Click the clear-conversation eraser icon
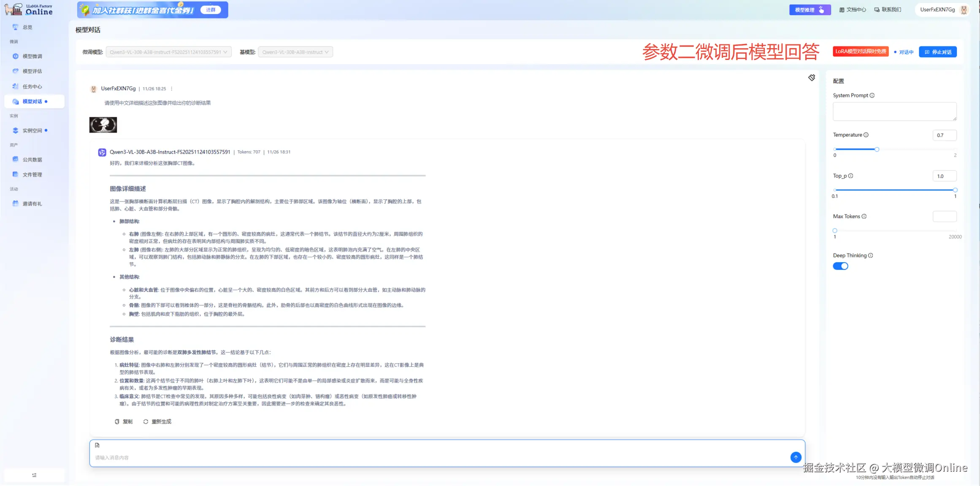 [811, 78]
